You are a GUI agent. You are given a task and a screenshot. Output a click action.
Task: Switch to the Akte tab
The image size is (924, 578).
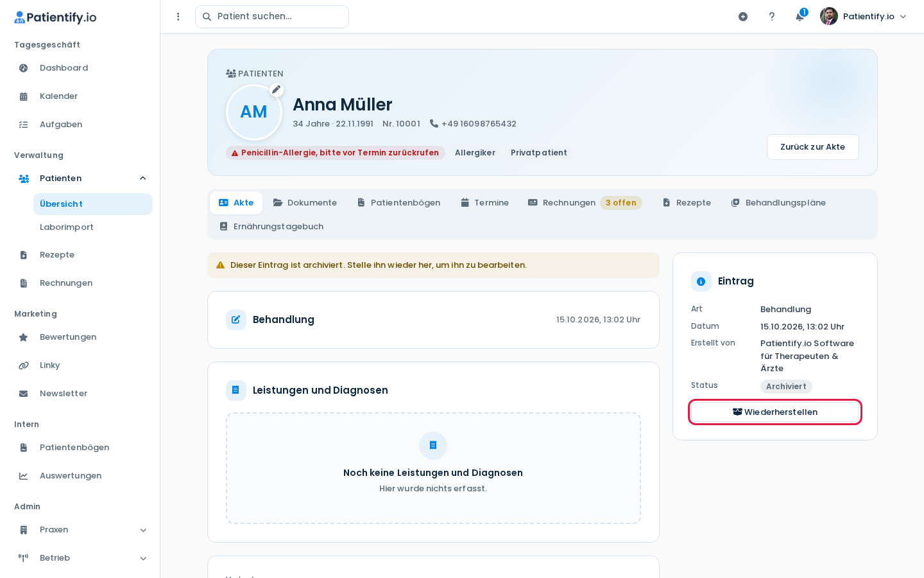click(x=236, y=203)
